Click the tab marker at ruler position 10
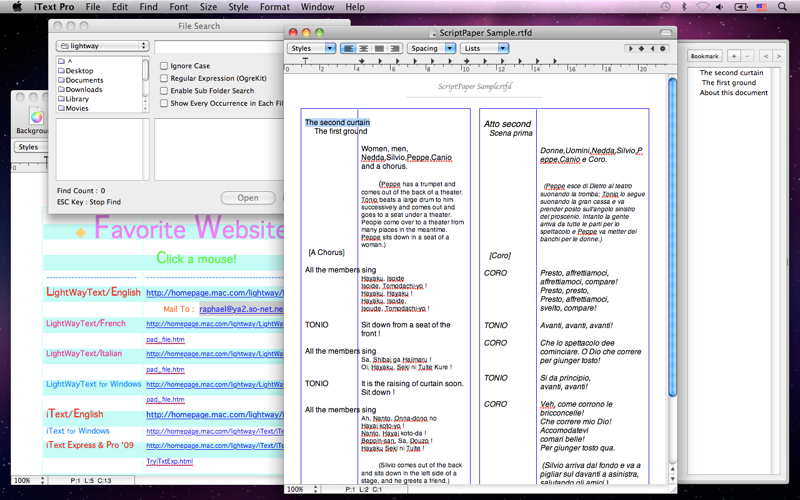800x500 pixels. [466, 61]
